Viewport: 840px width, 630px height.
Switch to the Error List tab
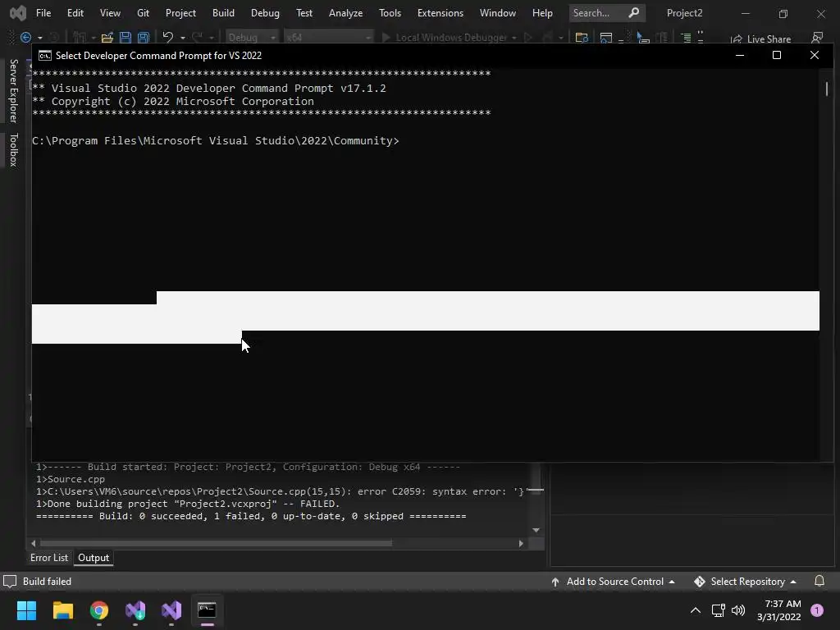pos(49,558)
